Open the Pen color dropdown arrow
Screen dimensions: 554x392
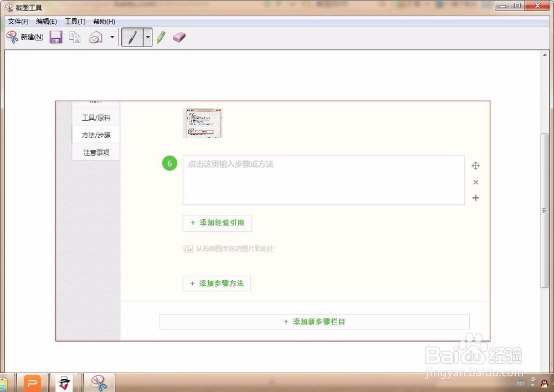pos(146,37)
